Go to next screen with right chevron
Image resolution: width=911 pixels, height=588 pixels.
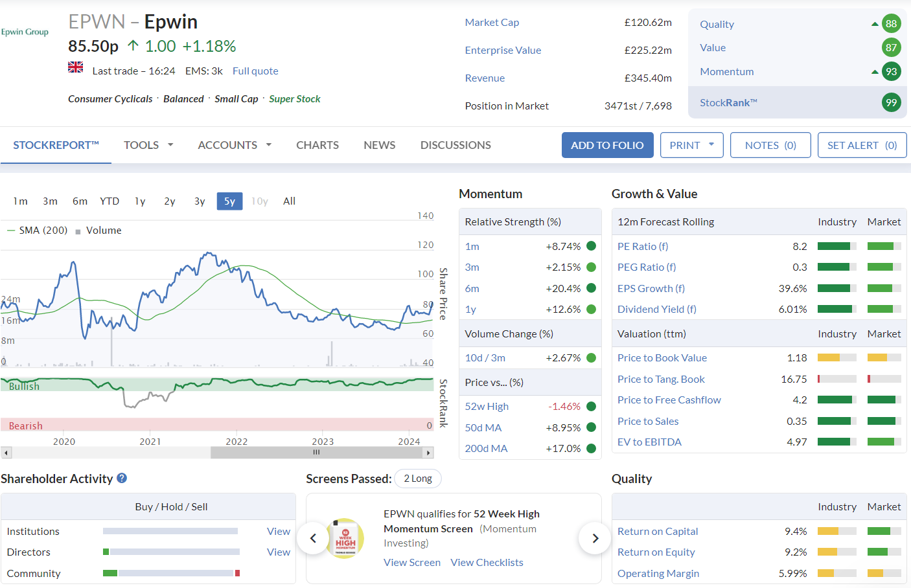595,538
